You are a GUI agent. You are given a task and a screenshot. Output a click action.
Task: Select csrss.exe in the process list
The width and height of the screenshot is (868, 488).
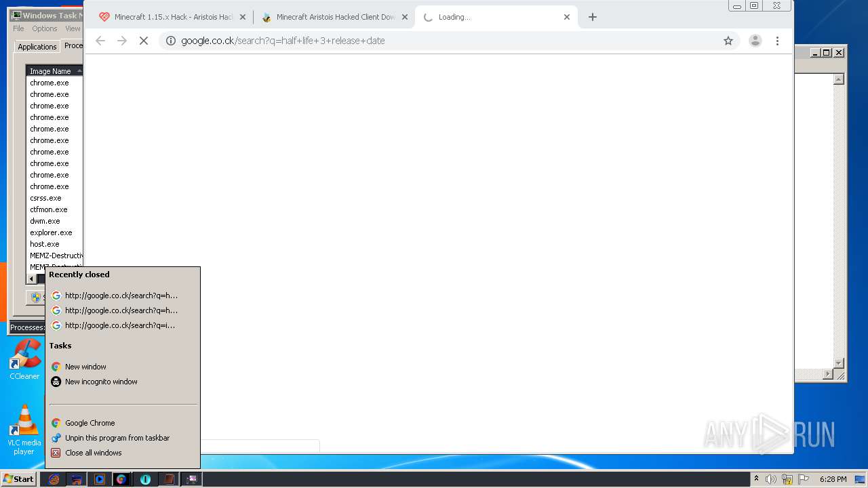point(54,198)
